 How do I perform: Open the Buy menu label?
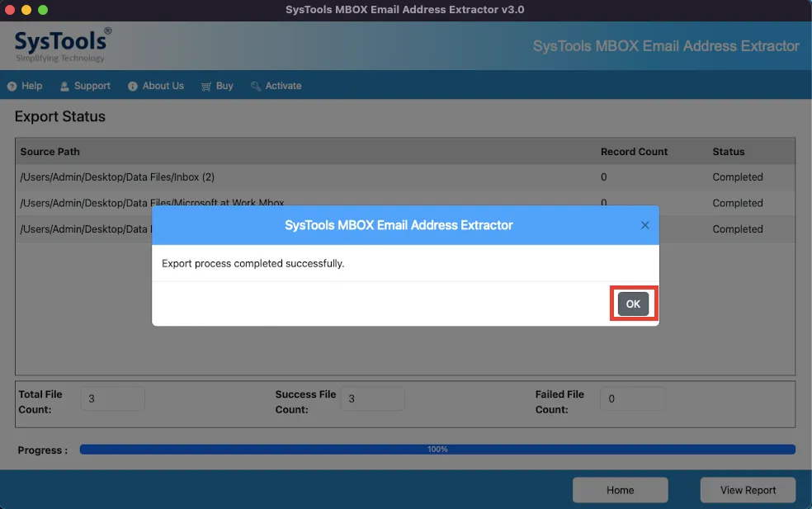pos(224,86)
